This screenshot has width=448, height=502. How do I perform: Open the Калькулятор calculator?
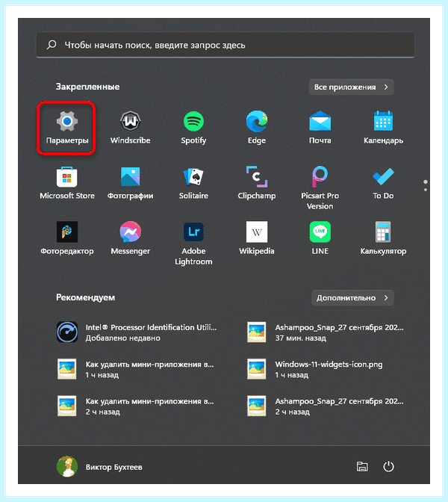tap(383, 238)
